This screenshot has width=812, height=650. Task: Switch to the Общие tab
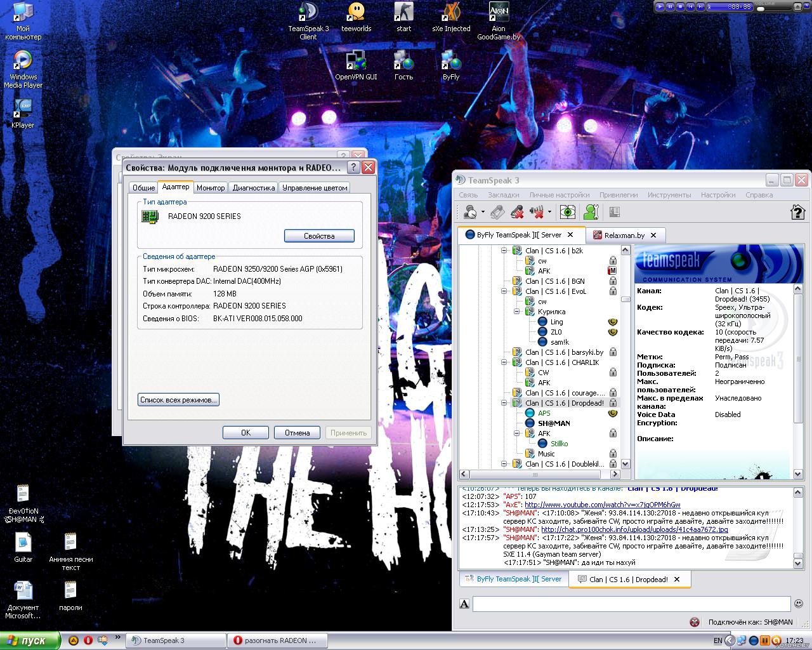coord(143,188)
